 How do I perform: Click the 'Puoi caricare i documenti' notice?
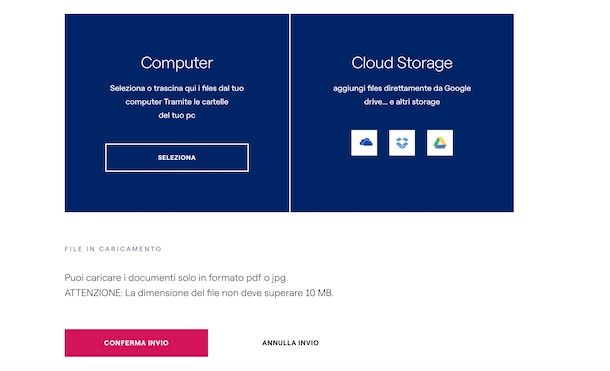(176, 278)
